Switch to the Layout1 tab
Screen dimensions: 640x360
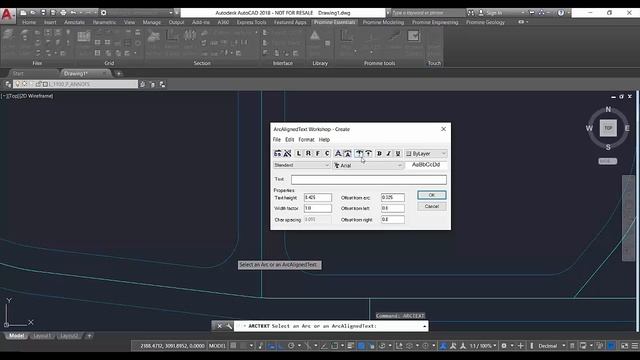[42, 336]
